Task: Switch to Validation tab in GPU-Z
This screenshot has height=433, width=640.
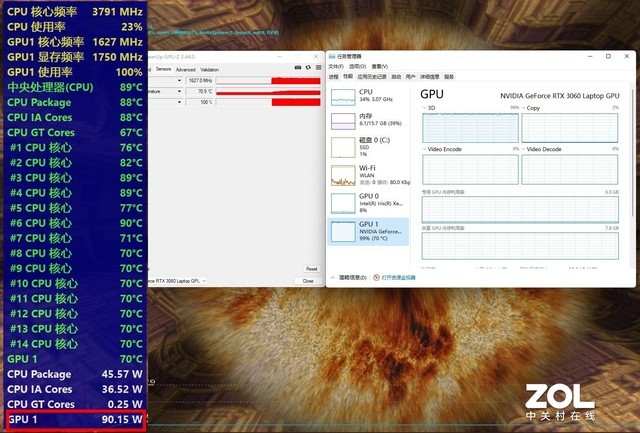Action: point(209,70)
